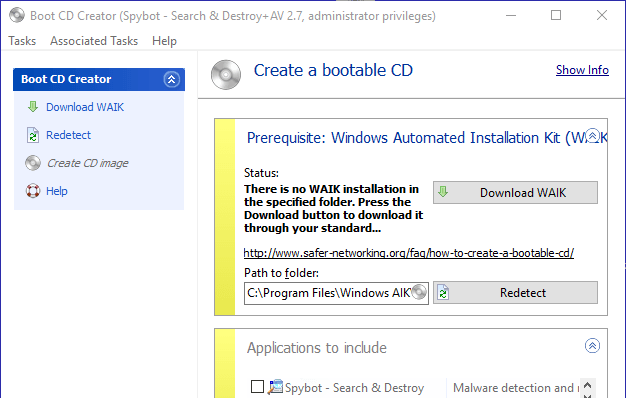626x398 pixels.
Task: Select Create CD image in sidebar
Action: point(87,163)
